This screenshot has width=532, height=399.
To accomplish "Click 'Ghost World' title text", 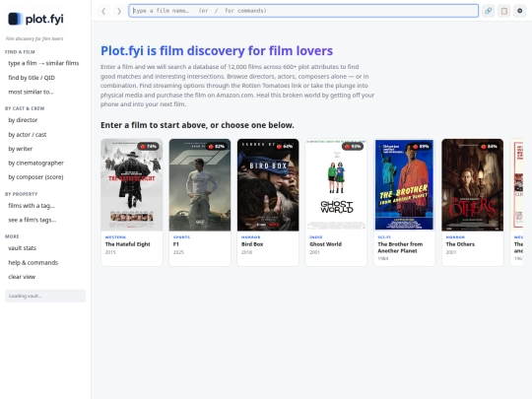I will [325, 244].
